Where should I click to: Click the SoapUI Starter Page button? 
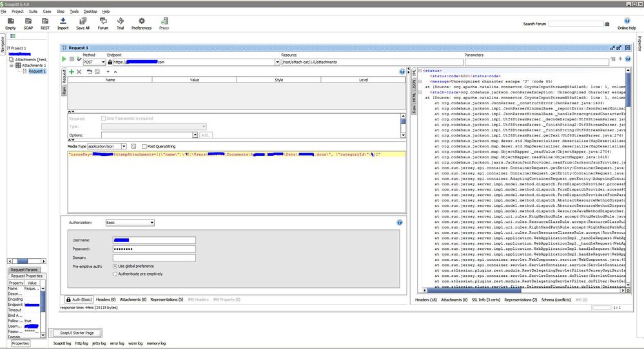(77, 333)
